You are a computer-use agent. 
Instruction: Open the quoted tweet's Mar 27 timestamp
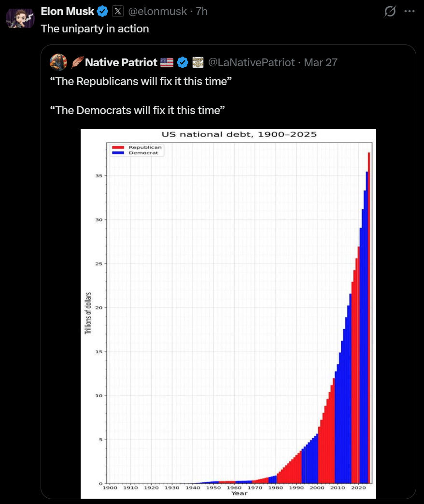coord(321,62)
